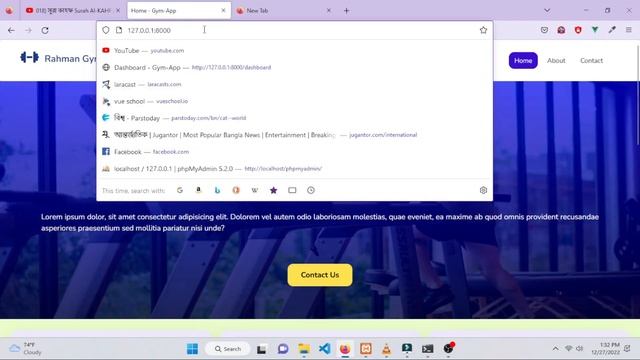This screenshot has height=360, width=640.
Task: Open the Firefox profile icon left of tabs
Action: tap(9, 11)
